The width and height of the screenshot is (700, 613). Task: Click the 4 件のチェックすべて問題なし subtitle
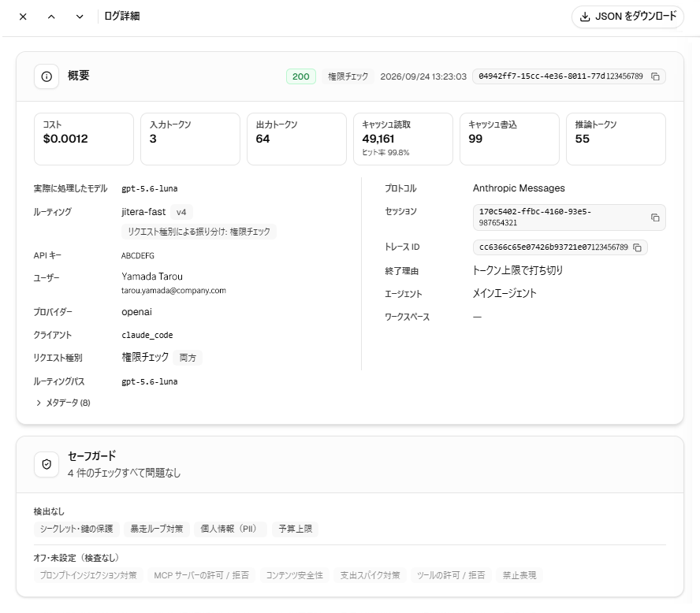tap(124, 473)
